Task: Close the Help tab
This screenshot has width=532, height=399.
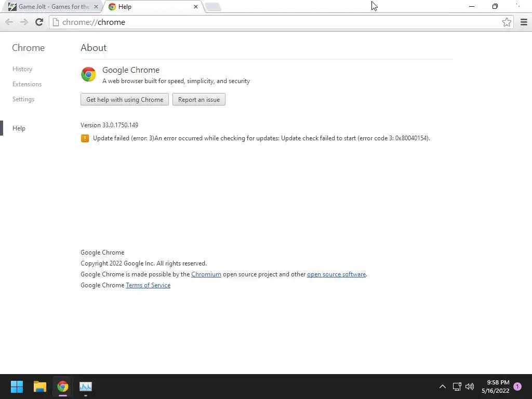Action: [196, 6]
